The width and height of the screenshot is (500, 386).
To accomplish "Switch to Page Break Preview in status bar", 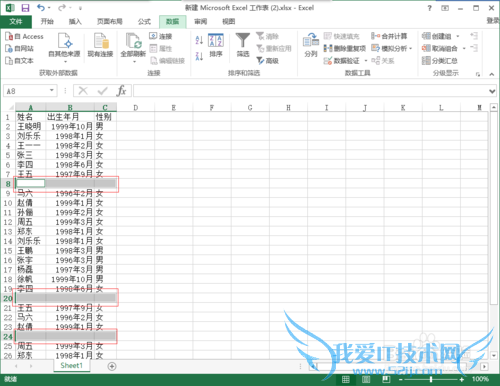I will 386,379.
